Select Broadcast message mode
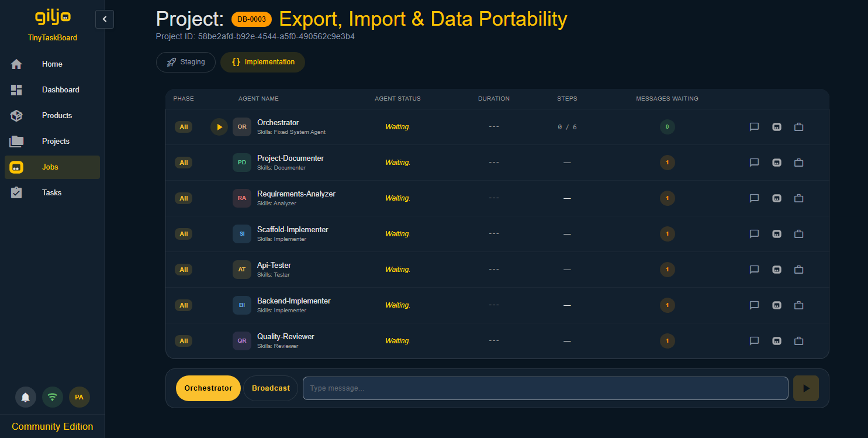The height and width of the screenshot is (438, 868). (x=271, y=388)
